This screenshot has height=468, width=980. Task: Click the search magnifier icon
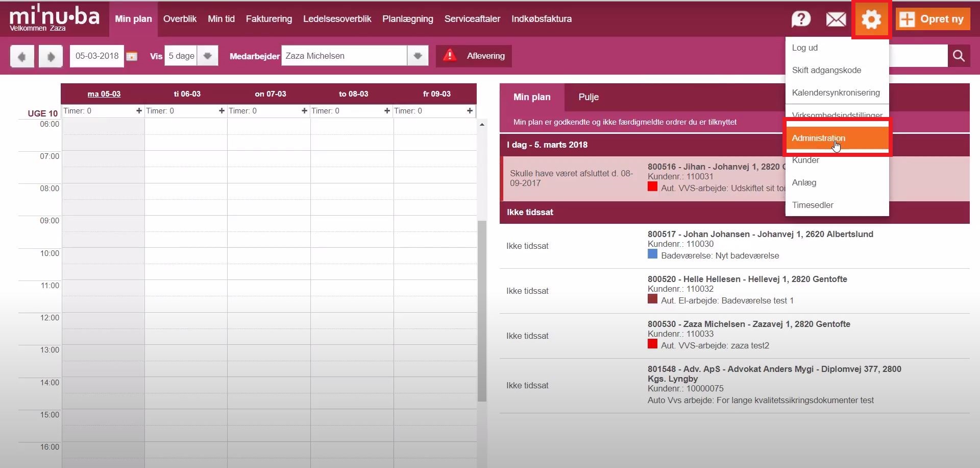tap(959, 56)
